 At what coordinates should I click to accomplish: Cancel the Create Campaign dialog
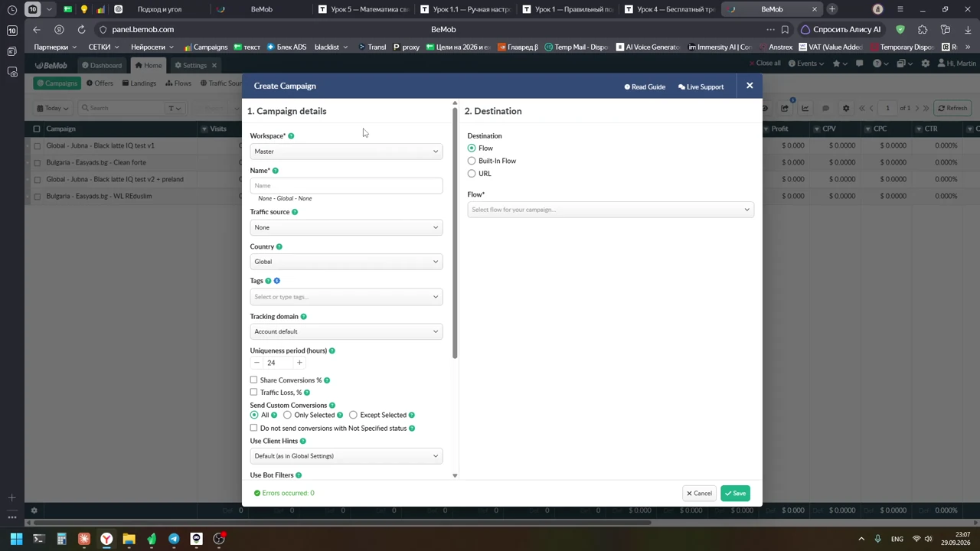(699, 494)
